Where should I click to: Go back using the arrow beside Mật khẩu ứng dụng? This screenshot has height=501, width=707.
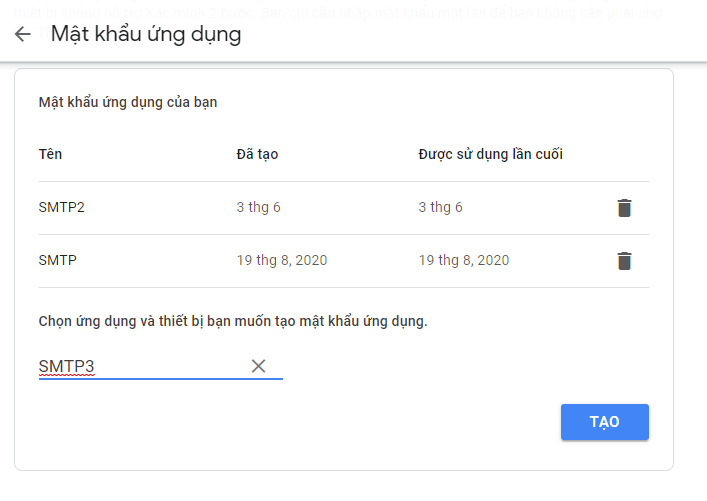[x=23, y=34]
